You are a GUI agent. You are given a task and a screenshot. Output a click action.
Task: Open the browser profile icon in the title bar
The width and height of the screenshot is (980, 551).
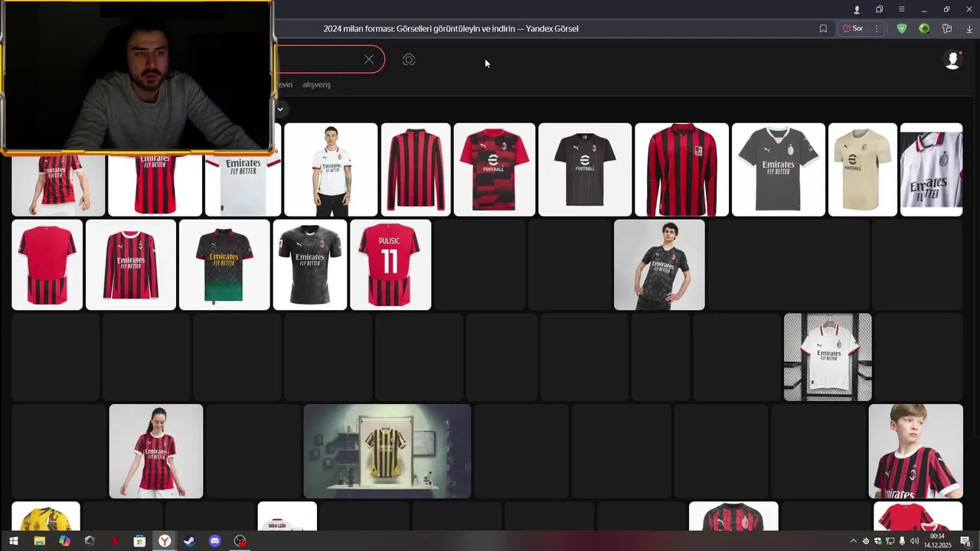coord(857,9)
